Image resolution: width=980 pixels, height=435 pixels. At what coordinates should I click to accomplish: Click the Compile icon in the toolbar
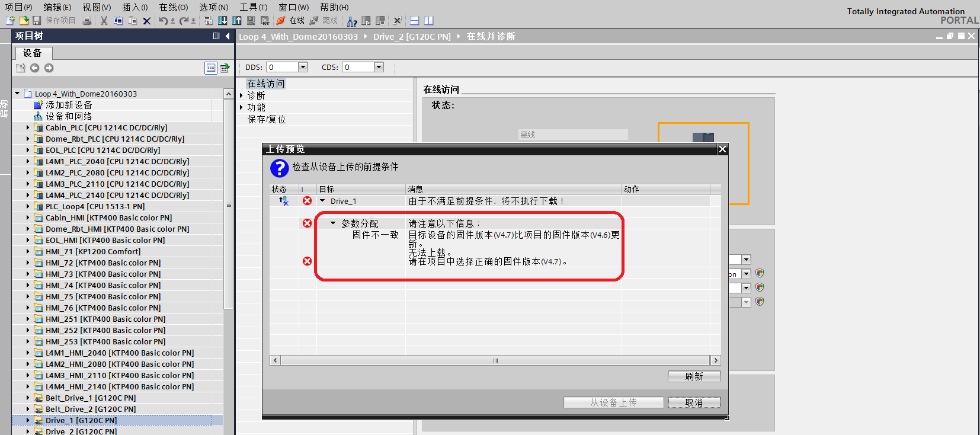[x=209, y=21]
